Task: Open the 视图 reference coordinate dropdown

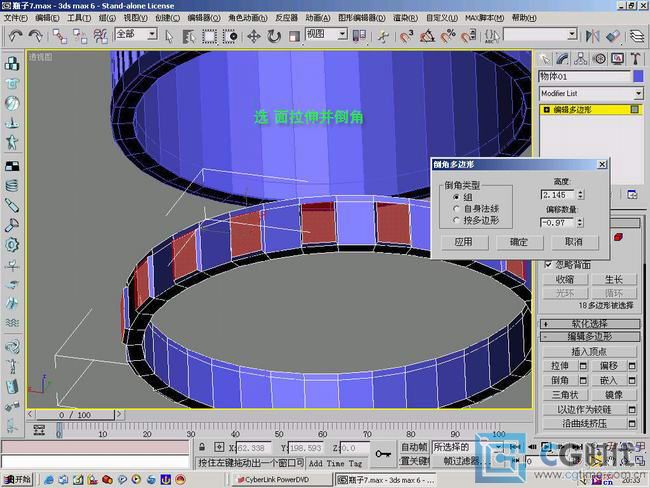Action: pos(342,34)
